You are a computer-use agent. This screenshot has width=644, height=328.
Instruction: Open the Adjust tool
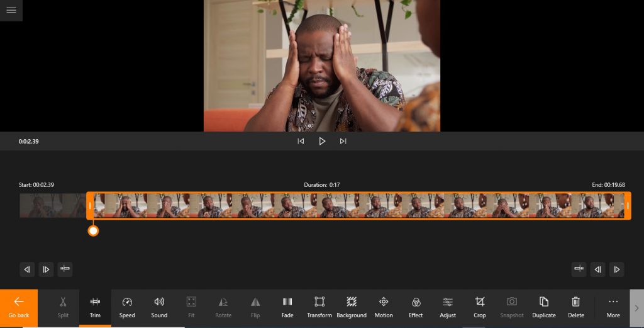[447, 308]
